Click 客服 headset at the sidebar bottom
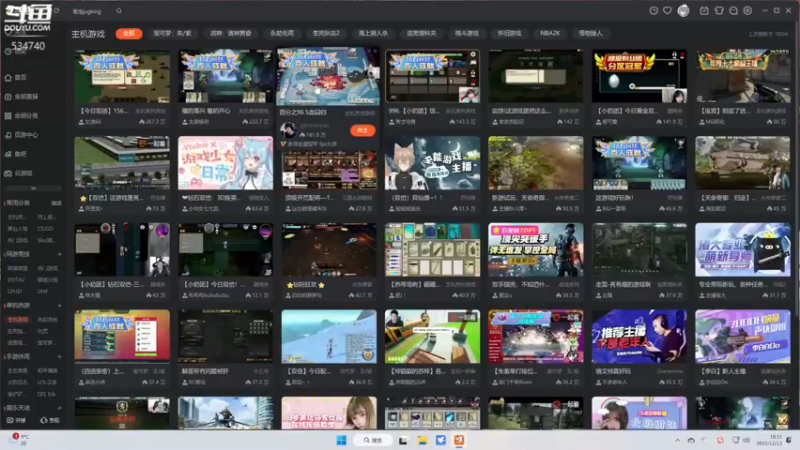This screenshot has width=800, height=450. pyautogui.click(x=49, y=420)
